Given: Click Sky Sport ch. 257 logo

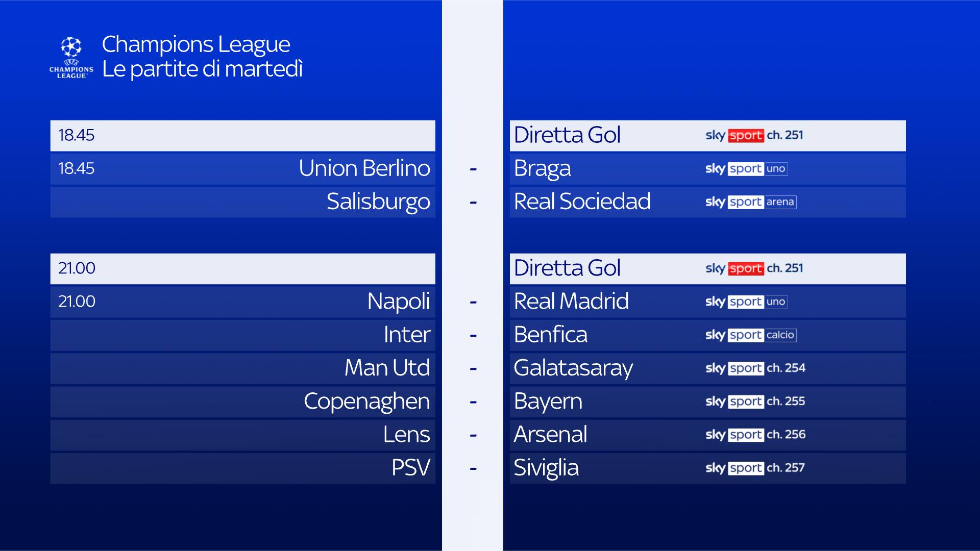Looking at the screenshot, I should tap(755, 468).
